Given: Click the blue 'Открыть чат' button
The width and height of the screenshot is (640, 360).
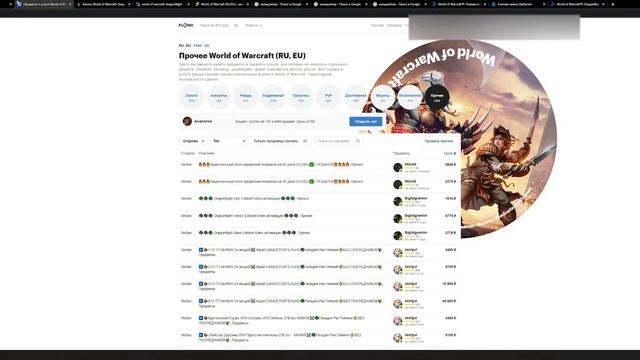Looking at the screenshot, I should pyautogui.click(x=366, y=122).
